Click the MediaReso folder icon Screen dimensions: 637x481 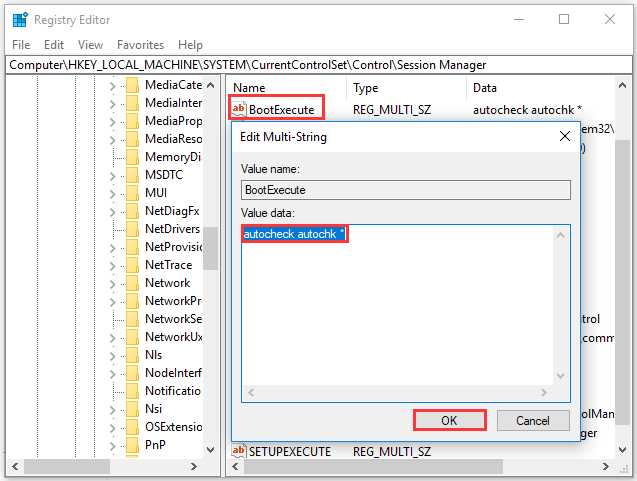(x=132, y=139)
